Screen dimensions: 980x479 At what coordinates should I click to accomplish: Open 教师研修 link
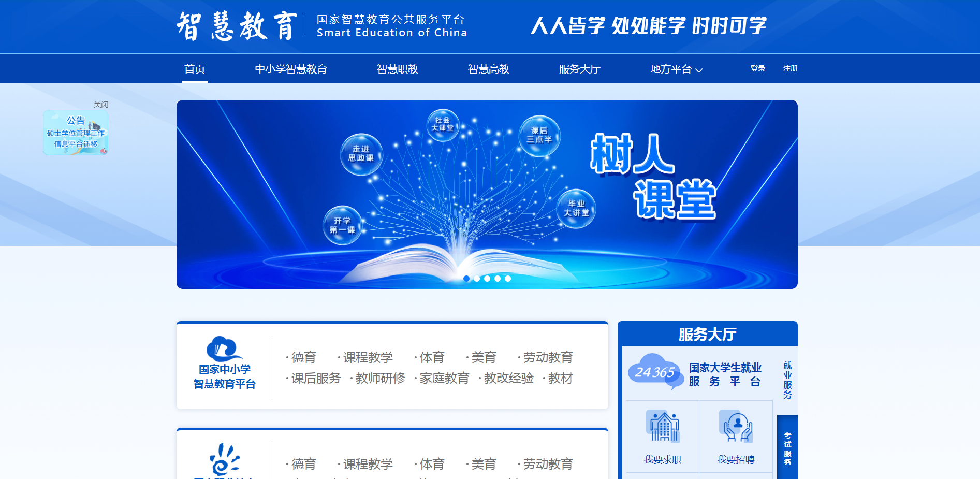click(x=380, y=379)
